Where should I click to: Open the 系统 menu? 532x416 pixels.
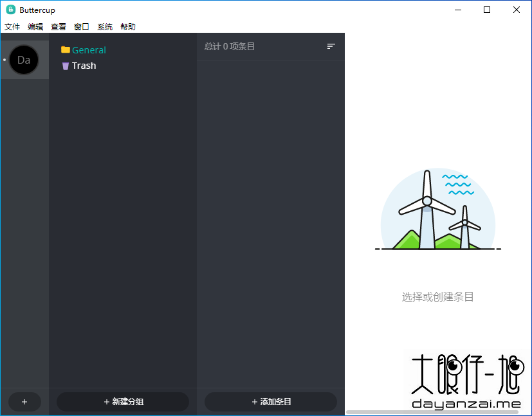[105, 27]
